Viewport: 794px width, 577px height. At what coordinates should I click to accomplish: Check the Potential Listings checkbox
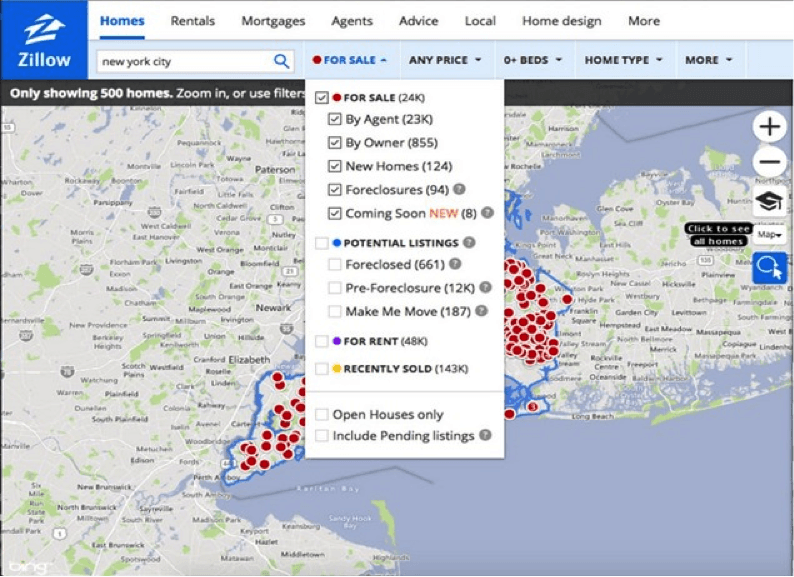click(322, 243)
